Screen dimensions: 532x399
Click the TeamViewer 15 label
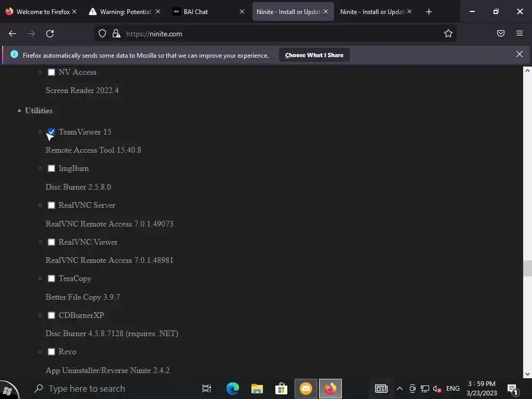pyautogui.click(x=85, y=132)
